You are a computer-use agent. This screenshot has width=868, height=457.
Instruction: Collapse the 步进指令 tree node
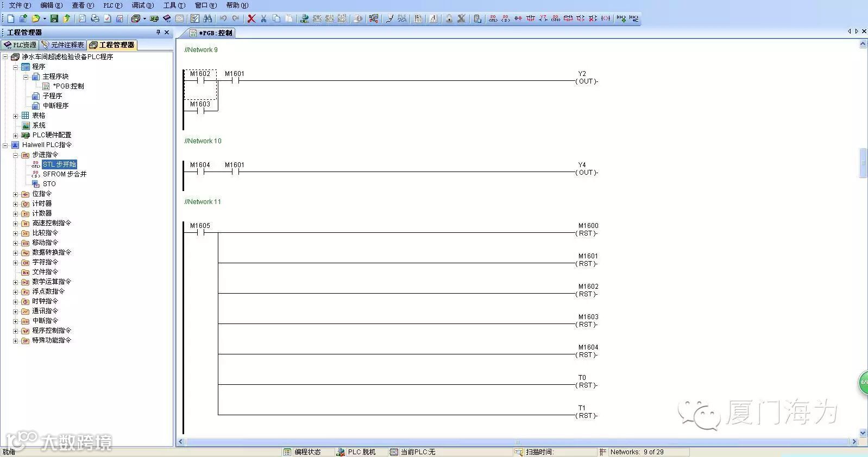[16, 155]
